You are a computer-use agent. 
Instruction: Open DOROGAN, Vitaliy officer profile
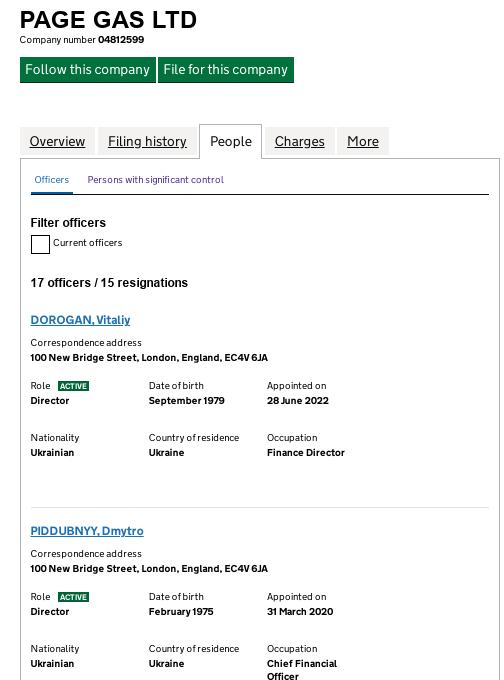(80, 320)
